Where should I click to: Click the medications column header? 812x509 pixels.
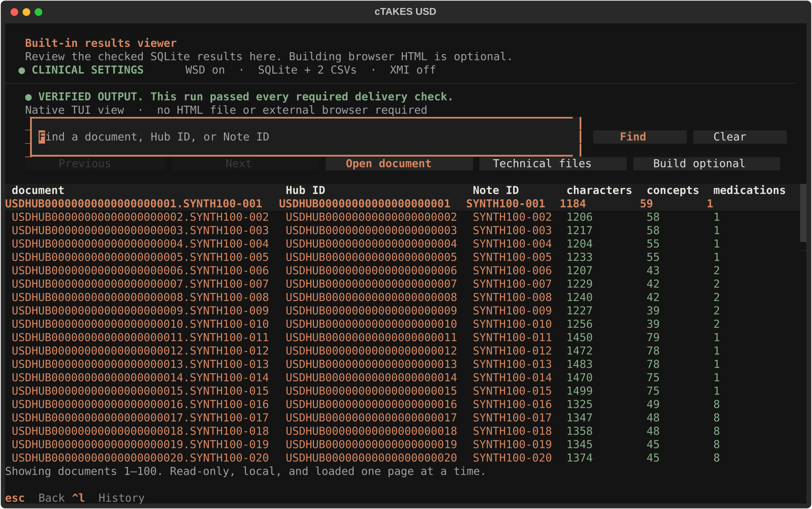(749, 190)
